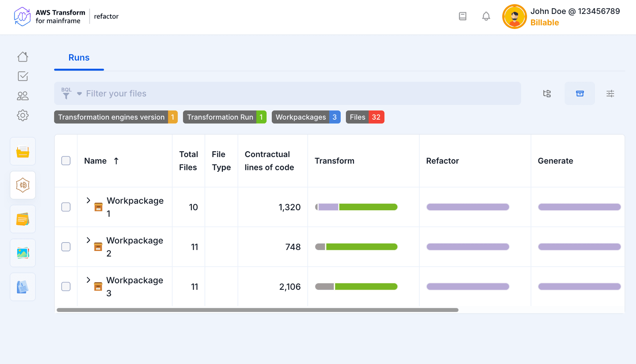Switch to the tree hierarchy view icon
The image size is (636, 364).
tap(547, 94)
